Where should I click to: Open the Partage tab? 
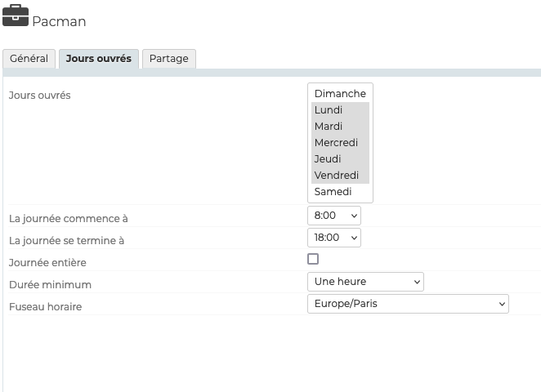(168, 59)
